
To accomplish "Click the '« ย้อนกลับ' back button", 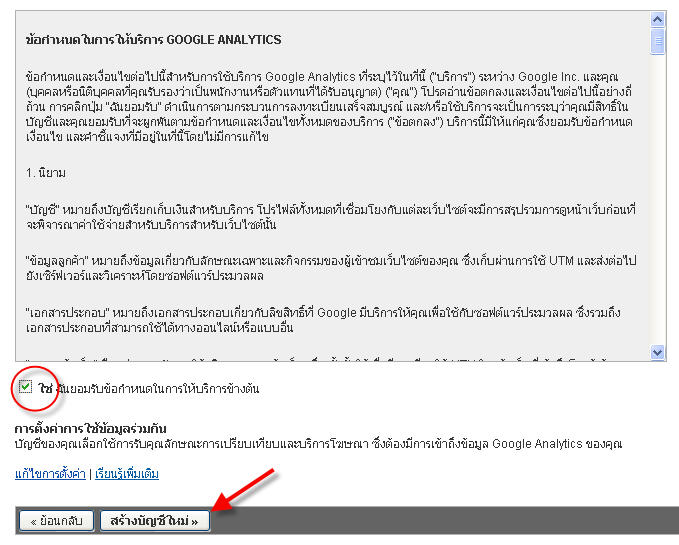I will coord(56,521).
